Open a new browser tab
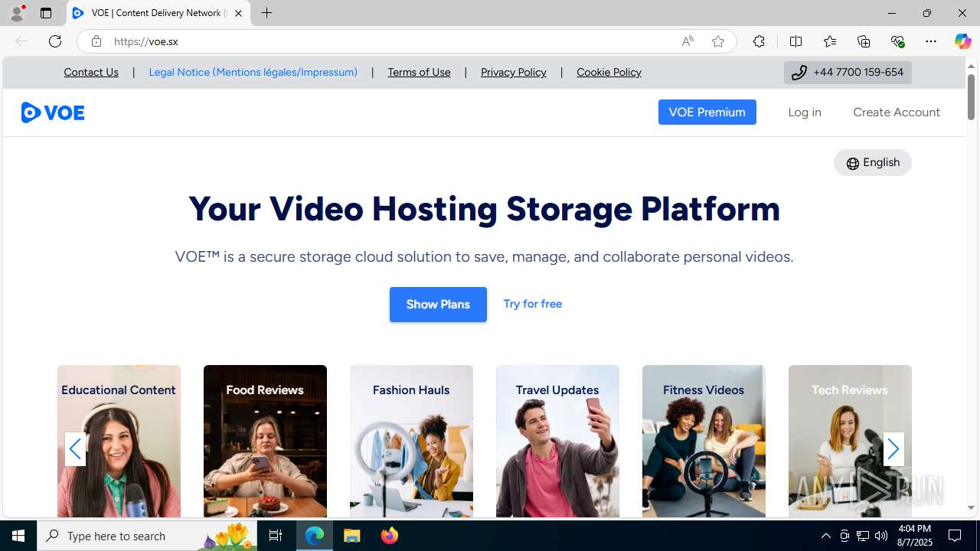This screenshot has height=551, width=980. click(x=267, y=13)
